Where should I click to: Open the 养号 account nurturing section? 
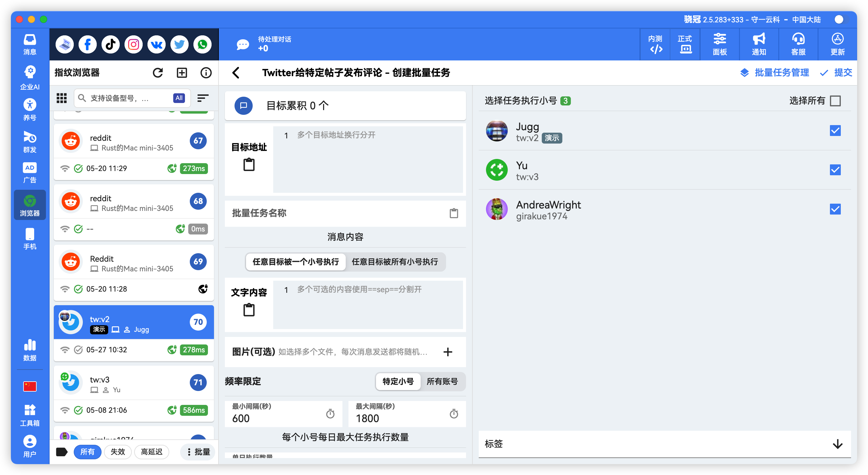(x=30, y=110)
